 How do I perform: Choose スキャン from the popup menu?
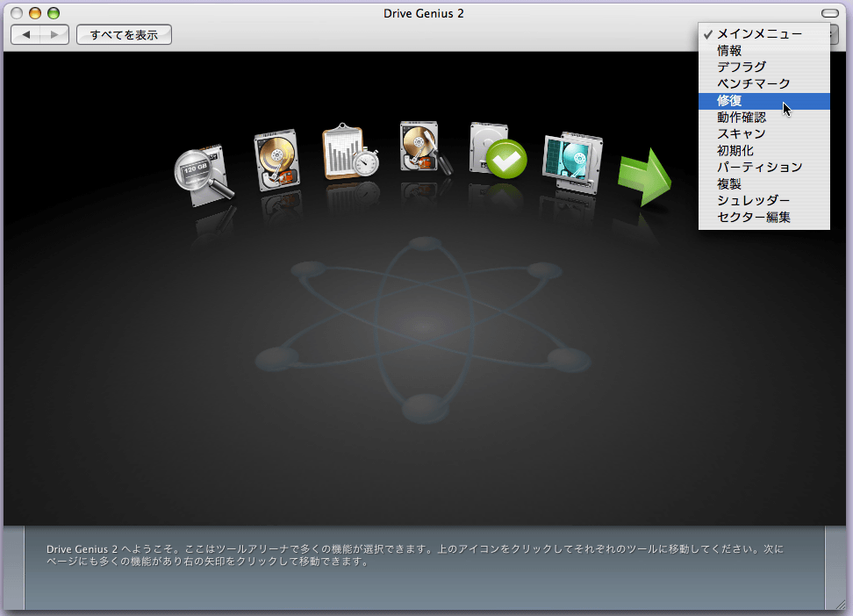[764, 134]
